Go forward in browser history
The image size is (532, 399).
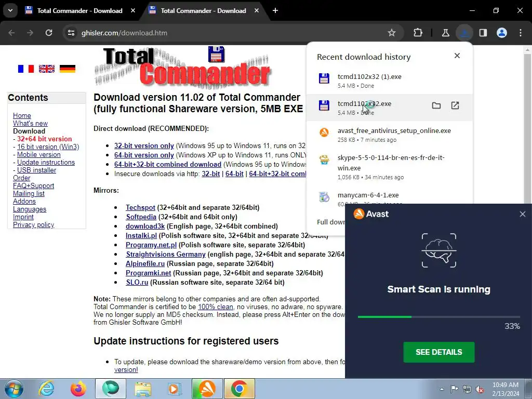(x=30, y=33)
